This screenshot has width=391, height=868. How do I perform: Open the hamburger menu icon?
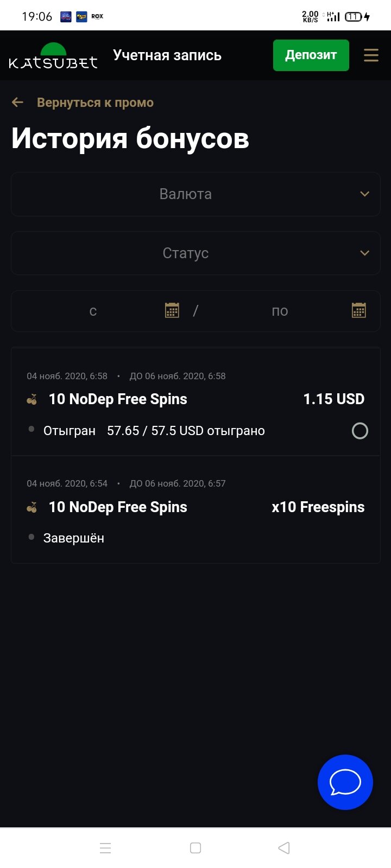tap(371, 55)
